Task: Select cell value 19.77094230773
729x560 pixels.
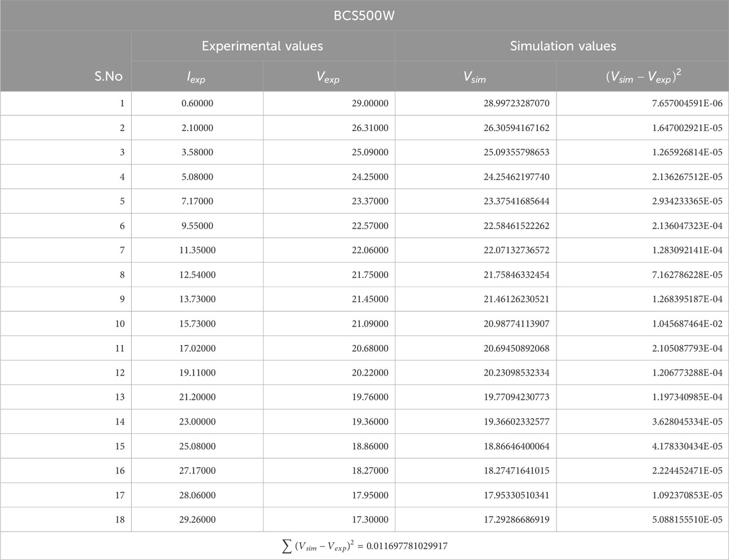Action: pyautogui.click(x=516, y=397)
